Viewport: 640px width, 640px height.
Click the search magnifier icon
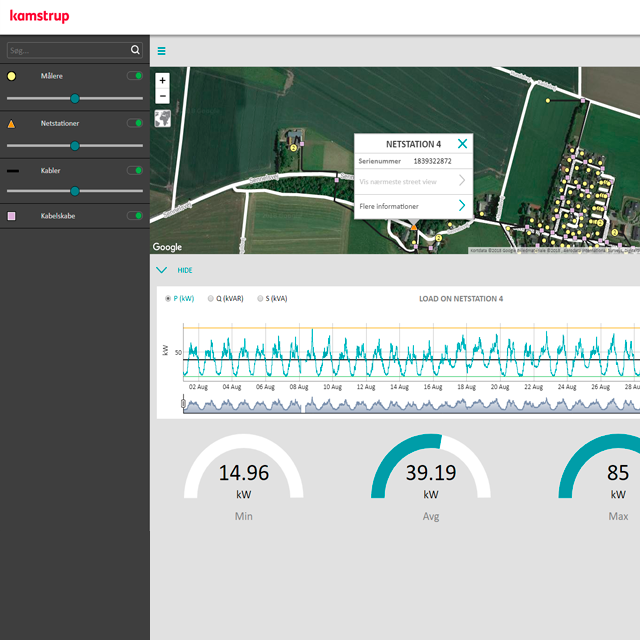click(135, 50)
